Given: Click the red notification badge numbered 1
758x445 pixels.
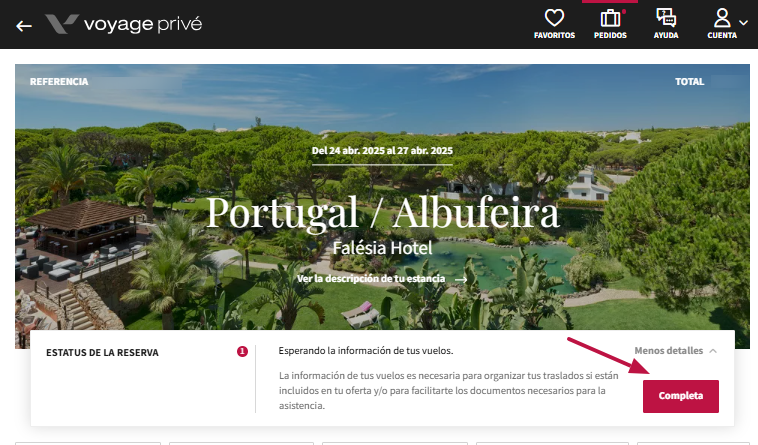Looking at the screenshot, I should coord(242,352).
